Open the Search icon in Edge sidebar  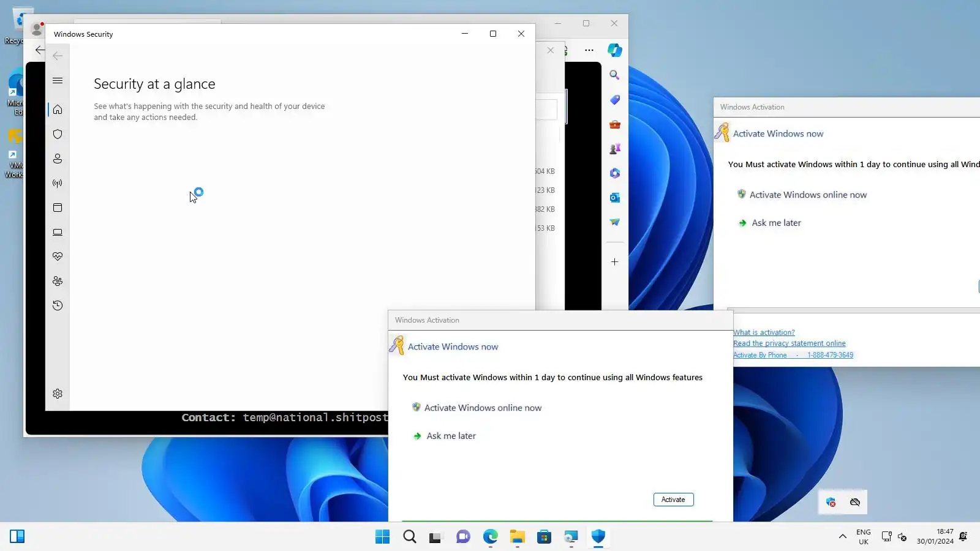pyautogui.click(x=614, y=75)
